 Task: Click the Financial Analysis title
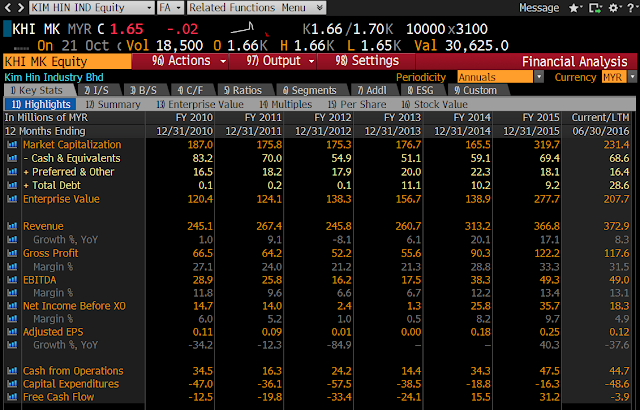tap(574, 61)
